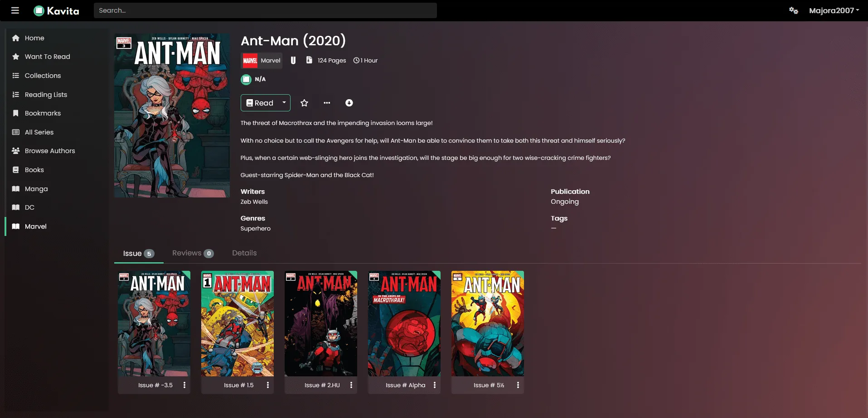This screenshot has width=868, height=418.
Task: Open the DC library
Action: tap(29, 207)
